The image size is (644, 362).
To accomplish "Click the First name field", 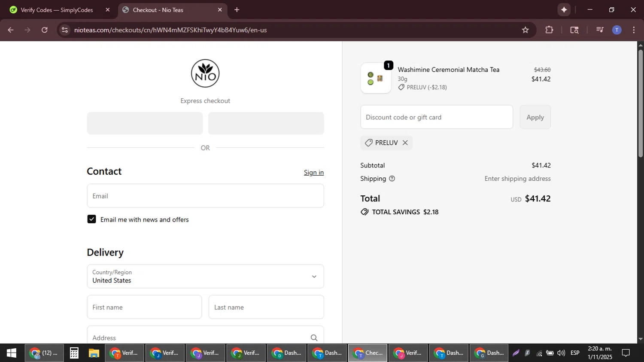I will pos(144,307).
